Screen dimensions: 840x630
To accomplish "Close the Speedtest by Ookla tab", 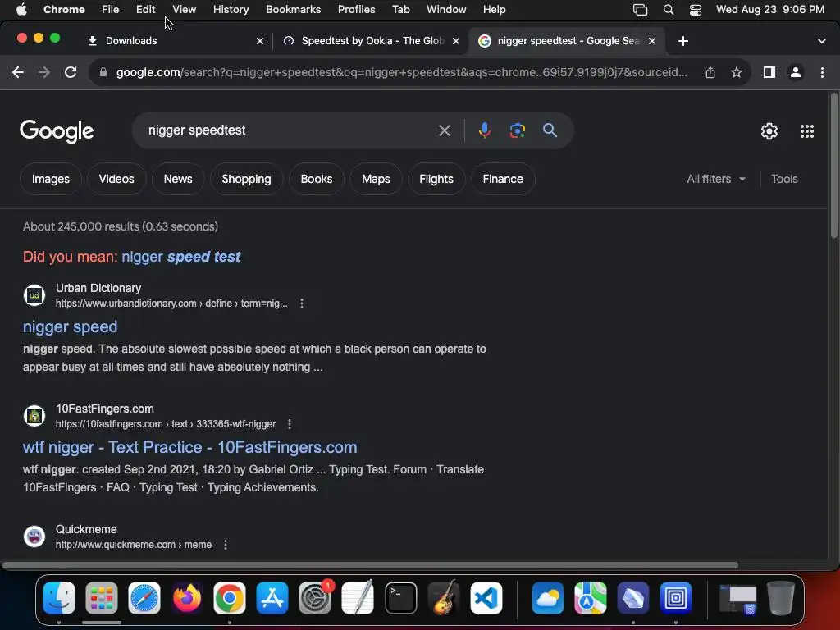I will 456,41.
